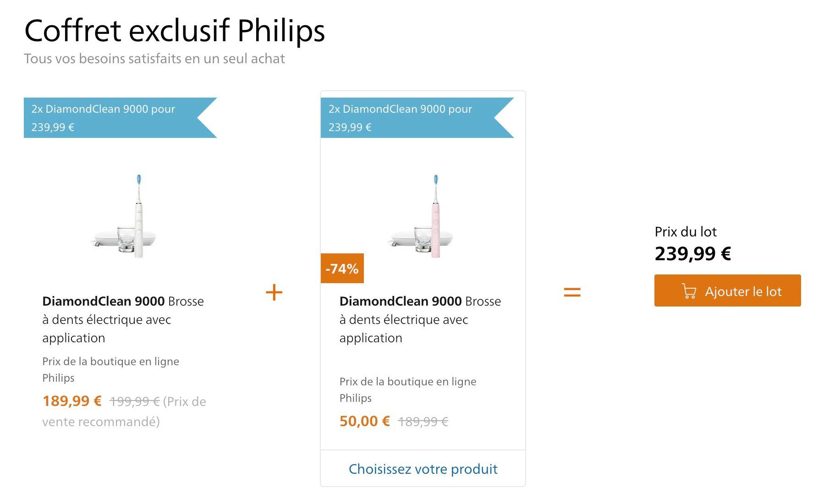Click the Coffret exclusif Philips heading
Image resolution: width=824 pixels, height=504 pixels.
click(175, 31)
